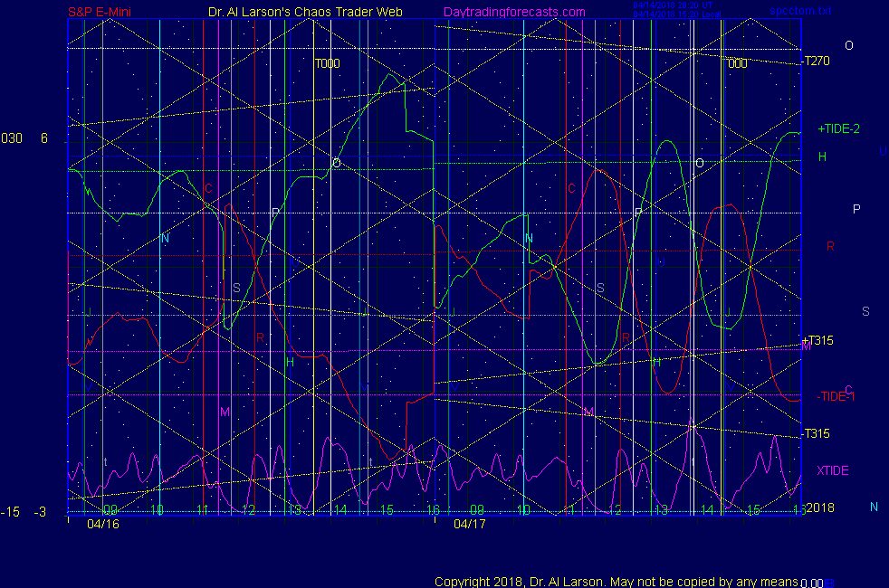Click the green H beneath +TIDE-2 label
The width and height of the screenshot is (889, 588).
pos(822,156)
